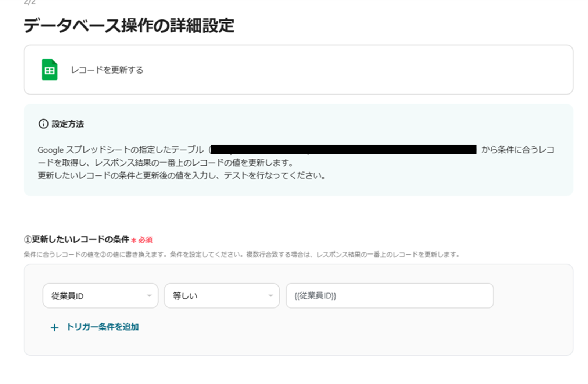Image resolution: width=588 pixels, height=384 pixels.
Task: Click the green Google Sheets icon
Action: pos(50,70)
